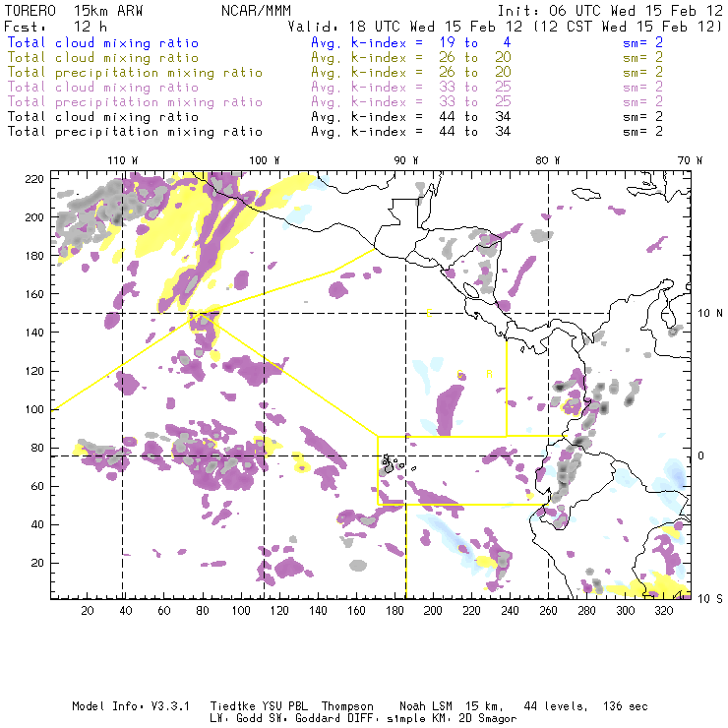Click the violet 'Total cloud mixing ratio' legend line
This screenshot has width=728, height=728.
(103, 88)
